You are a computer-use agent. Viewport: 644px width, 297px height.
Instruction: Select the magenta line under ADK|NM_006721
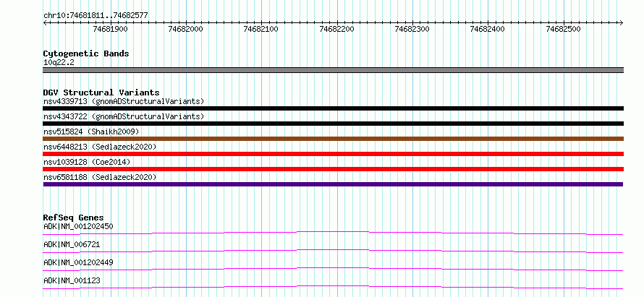(333, 251)
